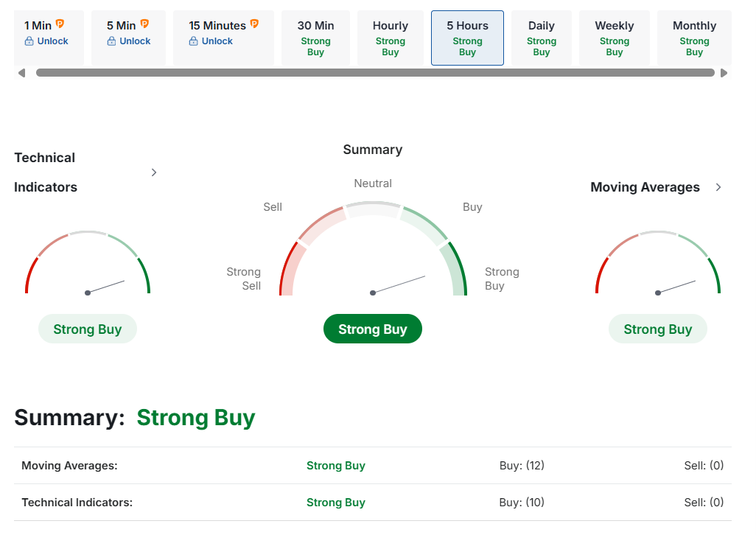Image resolution: width=756 pixels, height=535 pixels.
Task: Select the 5 Hours timeframe tab
Action: [467, 38]
